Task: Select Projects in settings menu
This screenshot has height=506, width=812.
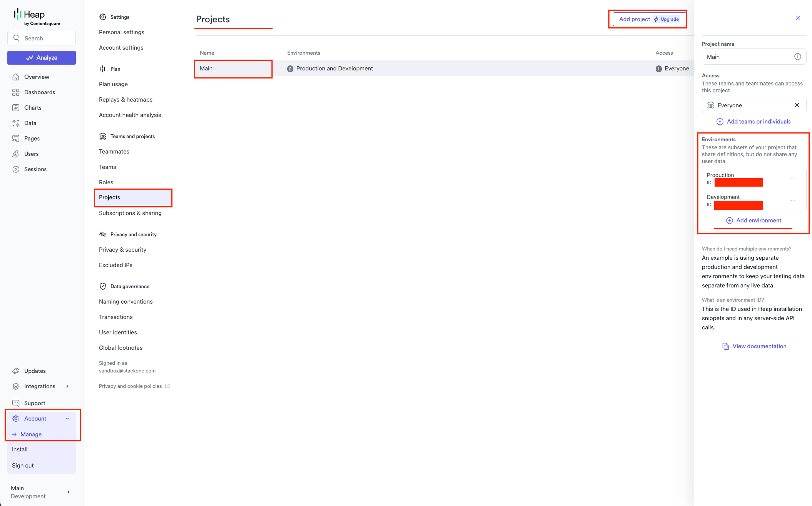Action: [x=133, y=197]
